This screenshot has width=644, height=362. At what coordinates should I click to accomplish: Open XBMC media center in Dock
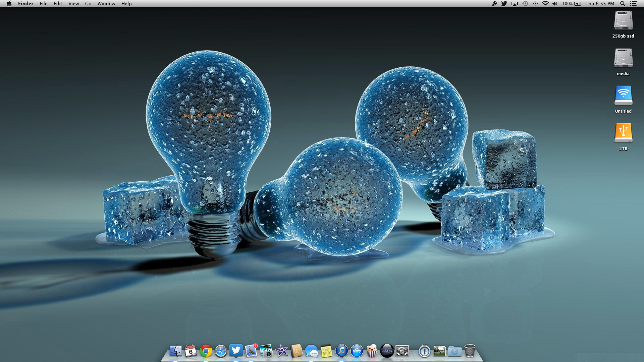(x=387, y=351)
